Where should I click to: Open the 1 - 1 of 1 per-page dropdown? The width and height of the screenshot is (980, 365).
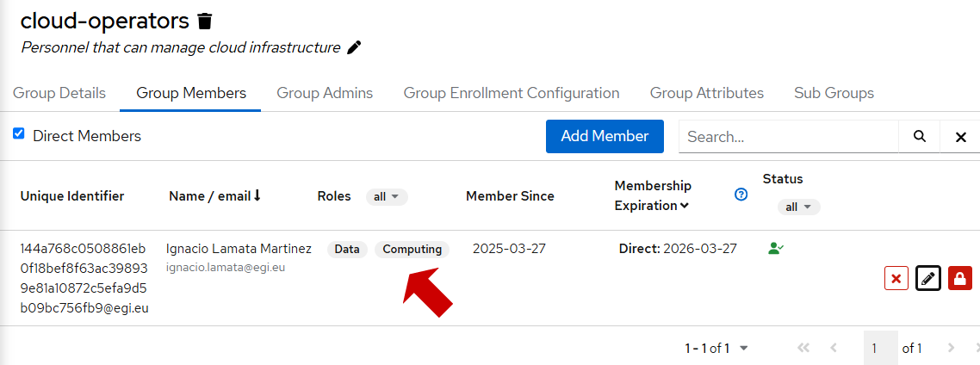pos(716,348)
